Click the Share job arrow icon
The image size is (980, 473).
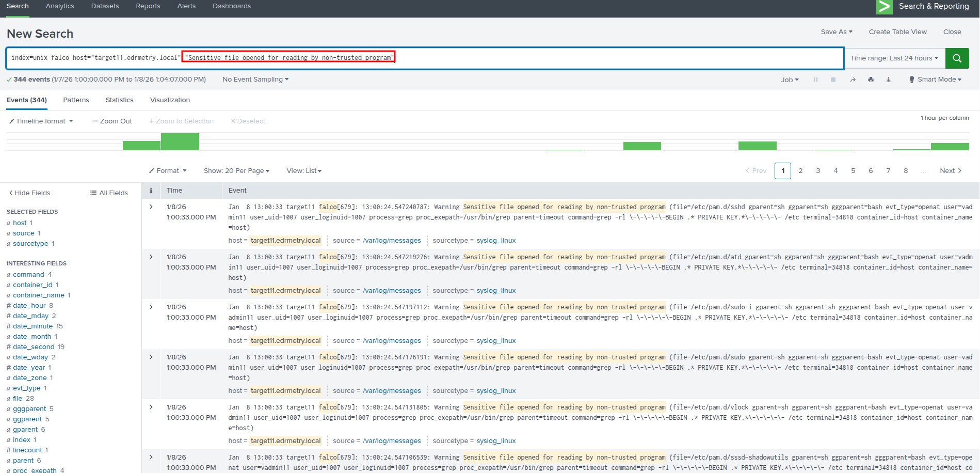click(x=853, y=80)
